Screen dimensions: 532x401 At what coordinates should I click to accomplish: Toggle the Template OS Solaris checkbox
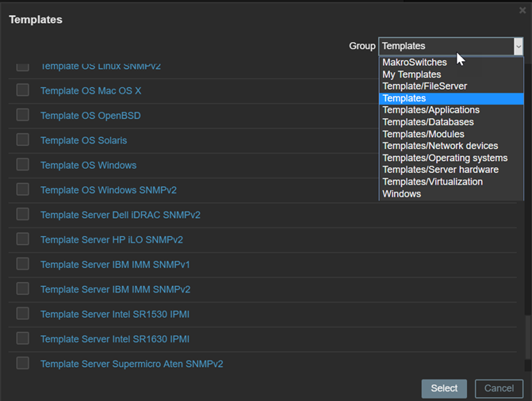23,140
